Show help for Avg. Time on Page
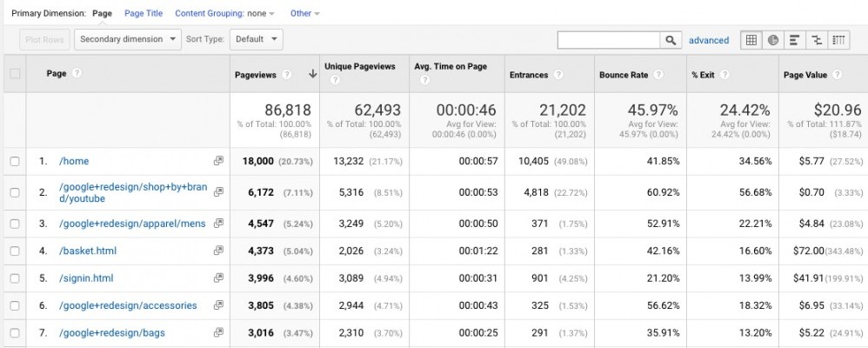868x348 pixels. (x=424, y=80)
